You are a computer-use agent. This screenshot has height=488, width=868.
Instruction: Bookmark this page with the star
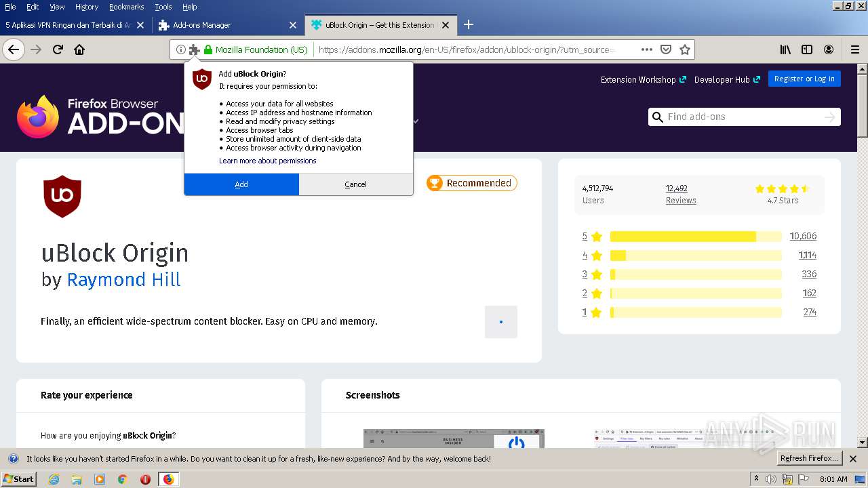pyautogui.click(x=685, y=49)
